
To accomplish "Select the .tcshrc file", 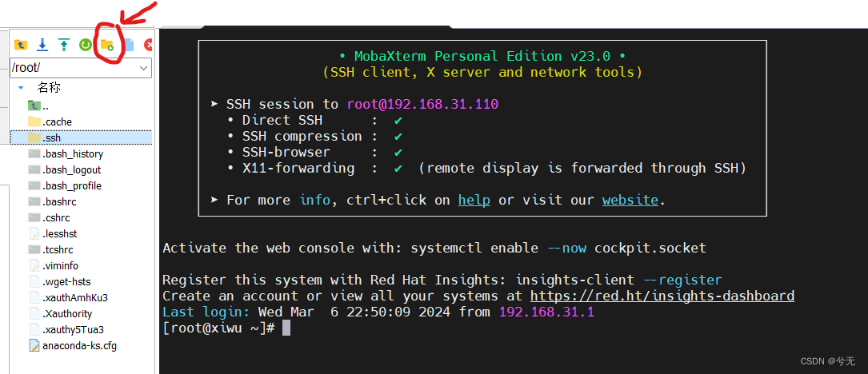I will tap(50, 250).
